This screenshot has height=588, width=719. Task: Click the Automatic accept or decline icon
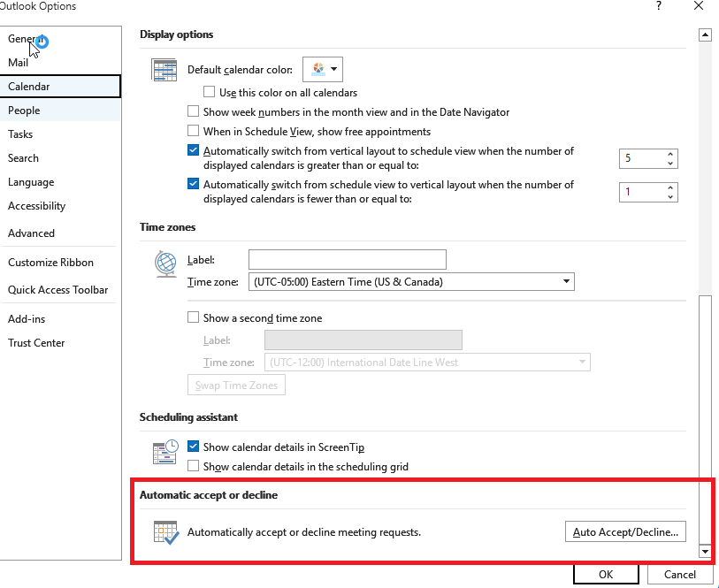tap(165, 531)
